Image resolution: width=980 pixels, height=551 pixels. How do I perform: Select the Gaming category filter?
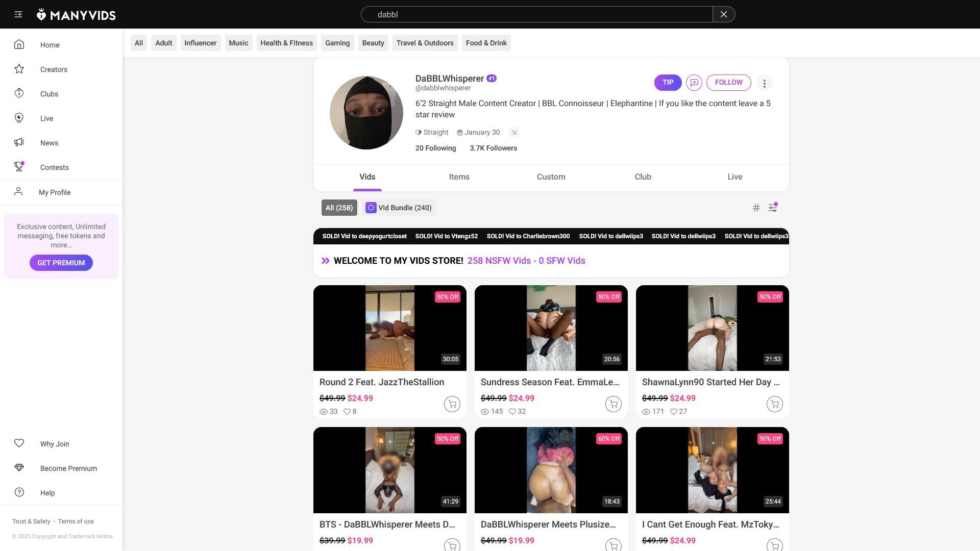tap(337, 43)
